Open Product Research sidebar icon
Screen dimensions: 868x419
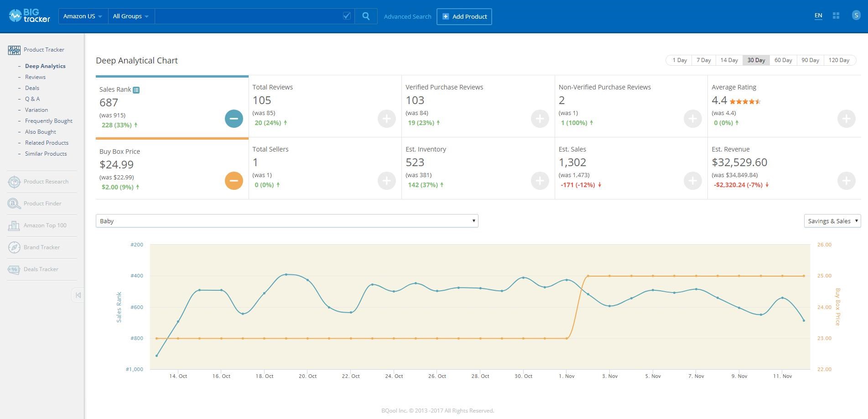coord(14,182)
